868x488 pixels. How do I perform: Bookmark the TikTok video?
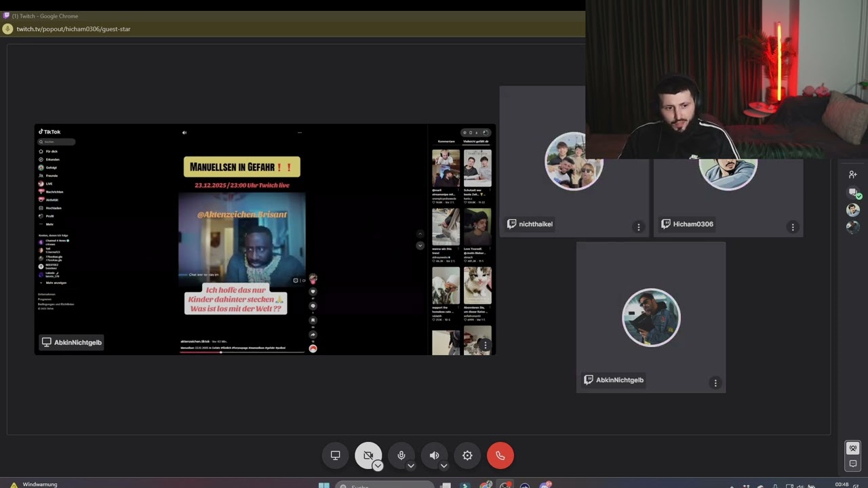tap(313, 320)
